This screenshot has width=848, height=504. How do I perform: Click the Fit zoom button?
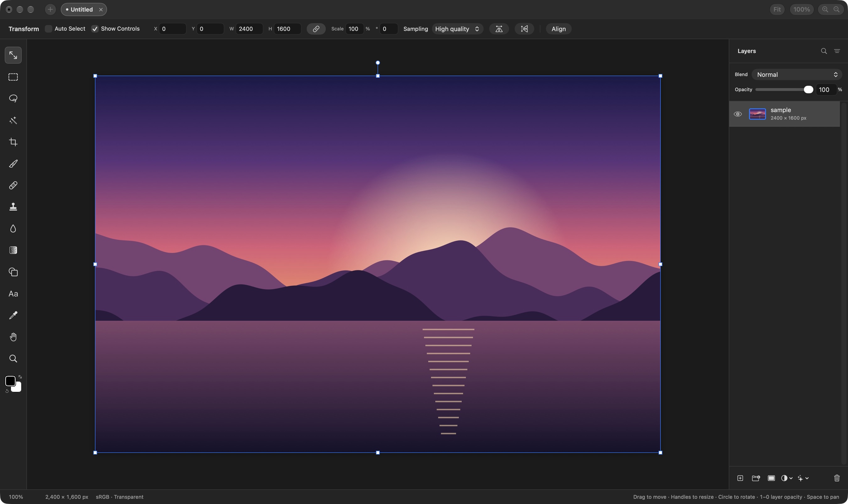(777, 9)
